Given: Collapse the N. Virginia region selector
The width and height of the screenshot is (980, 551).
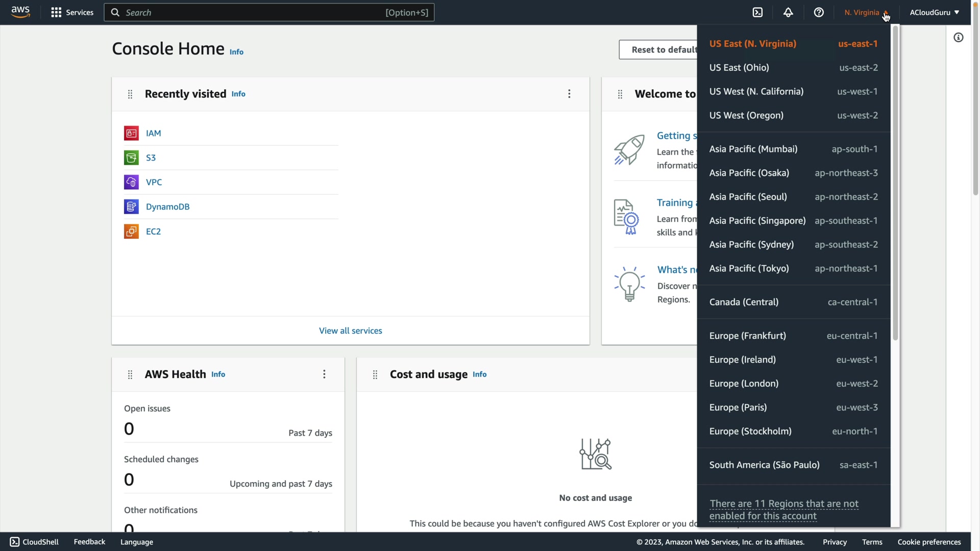Looking at the screenshot, I should coord(866,12).
